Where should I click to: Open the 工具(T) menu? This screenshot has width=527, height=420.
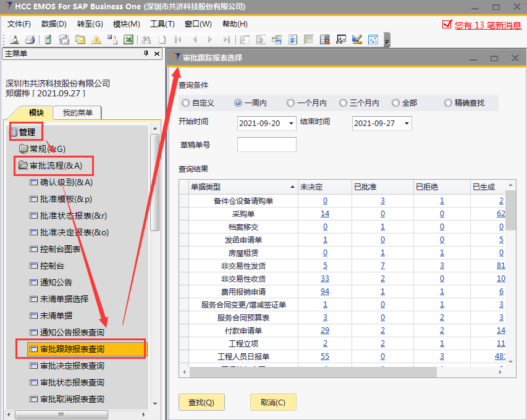[x=162, y=24]
